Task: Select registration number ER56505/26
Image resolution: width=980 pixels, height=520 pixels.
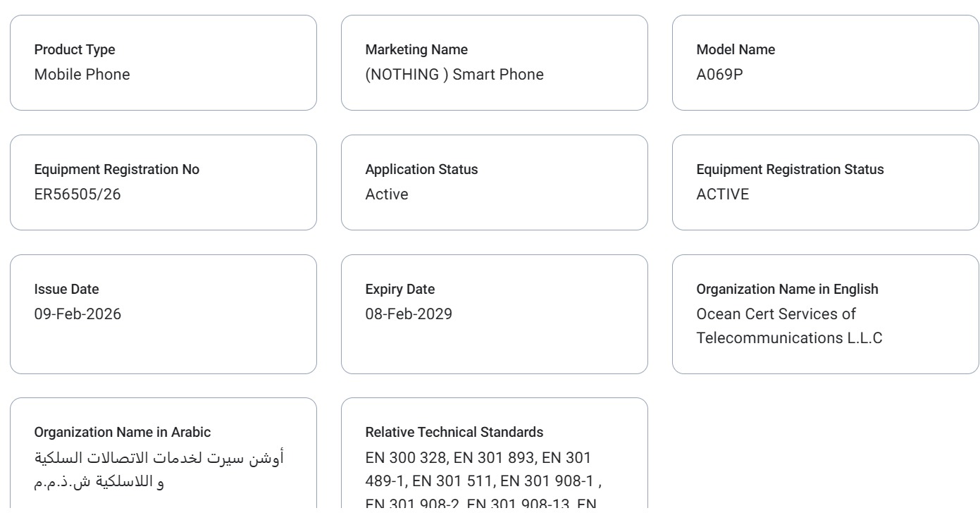Action: pos(77,194)
